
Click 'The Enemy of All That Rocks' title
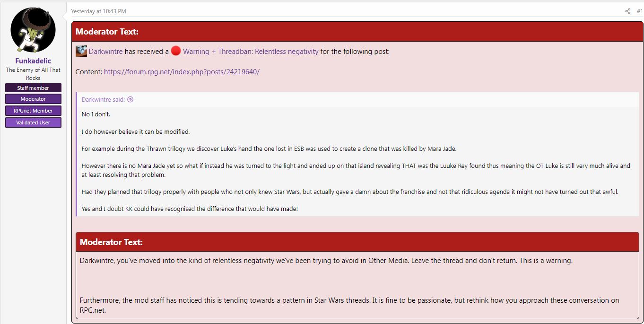tap(33, 74)
